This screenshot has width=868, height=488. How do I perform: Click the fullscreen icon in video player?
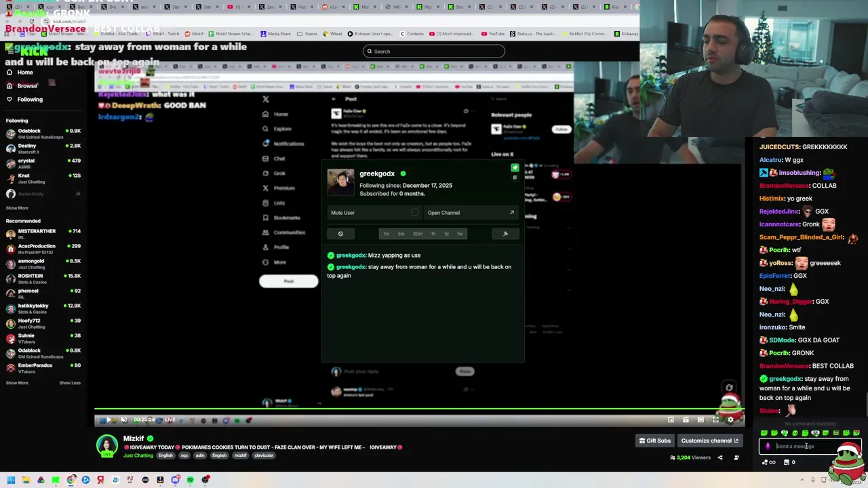click(x=715, y=420)
